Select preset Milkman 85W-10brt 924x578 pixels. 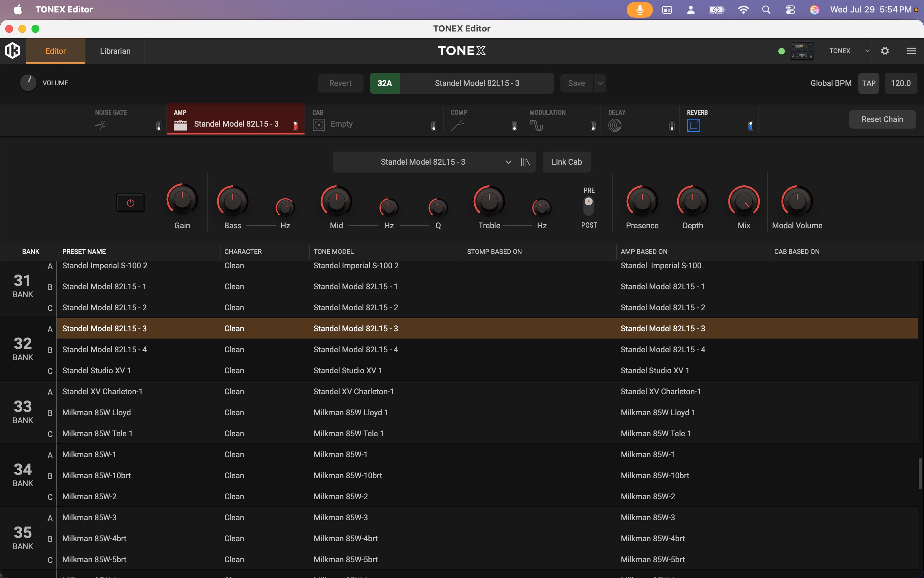pos(487,476)
